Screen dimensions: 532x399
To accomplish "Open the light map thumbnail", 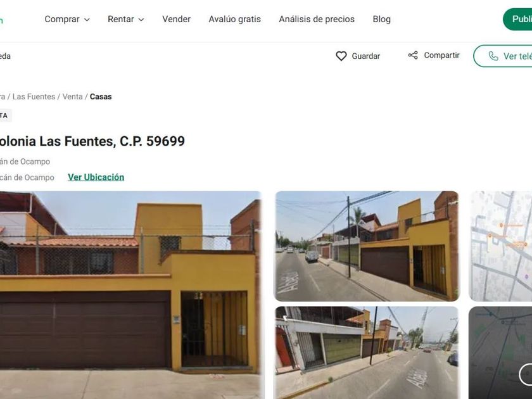I will (x=500, y=246).
